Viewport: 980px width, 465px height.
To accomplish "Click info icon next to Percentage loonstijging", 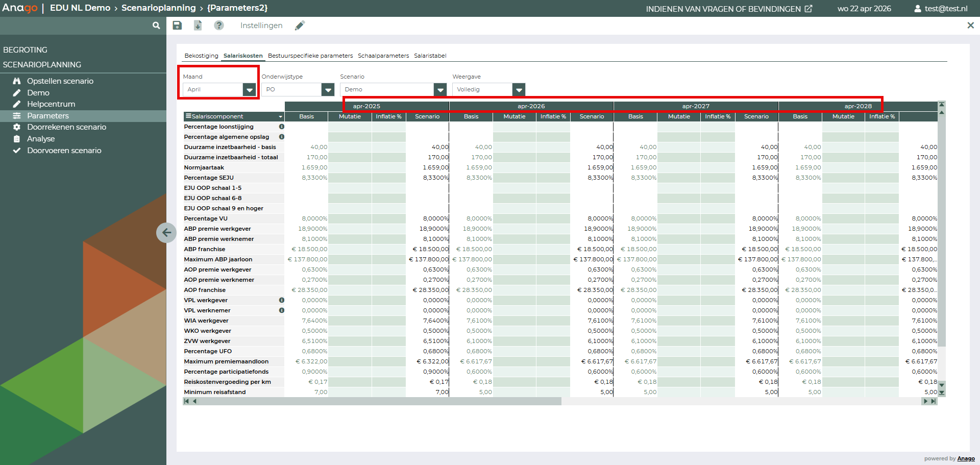I will point(281,127).
